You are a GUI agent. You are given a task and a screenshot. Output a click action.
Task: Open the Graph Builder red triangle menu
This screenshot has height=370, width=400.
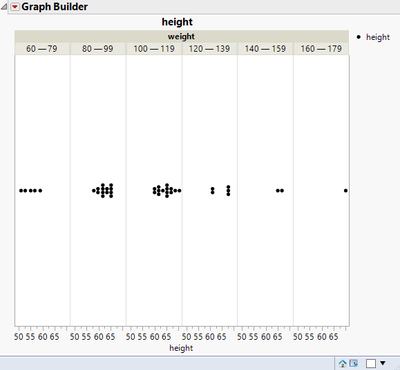(15, 7)
